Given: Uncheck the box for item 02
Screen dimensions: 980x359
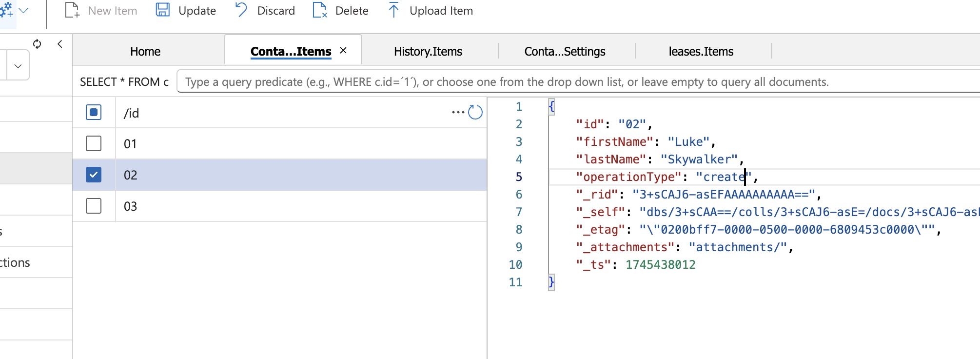Looking at the screenshot, I should point(94,175).
